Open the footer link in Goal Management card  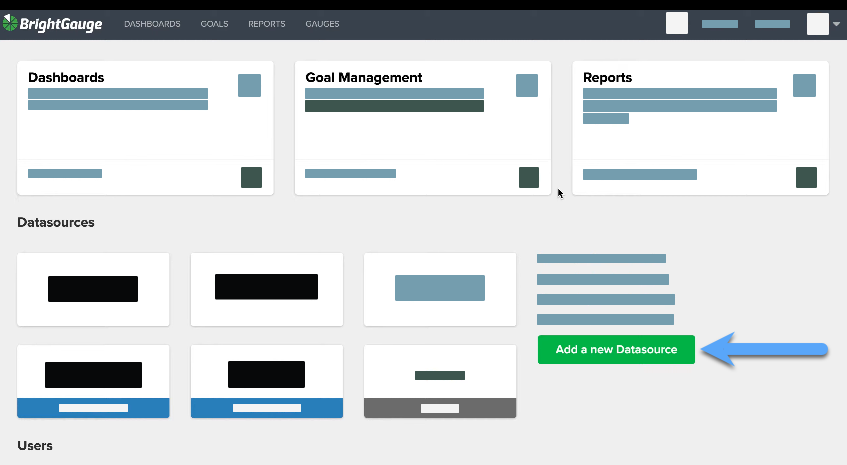click(350, 173)
